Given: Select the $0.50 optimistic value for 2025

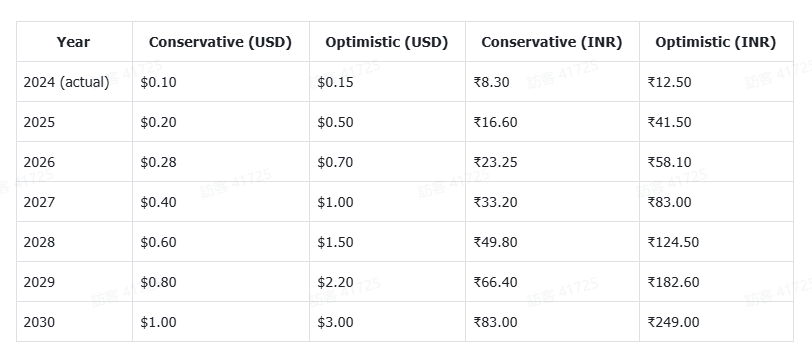Looking at the screenshot, I should [387, 122].
